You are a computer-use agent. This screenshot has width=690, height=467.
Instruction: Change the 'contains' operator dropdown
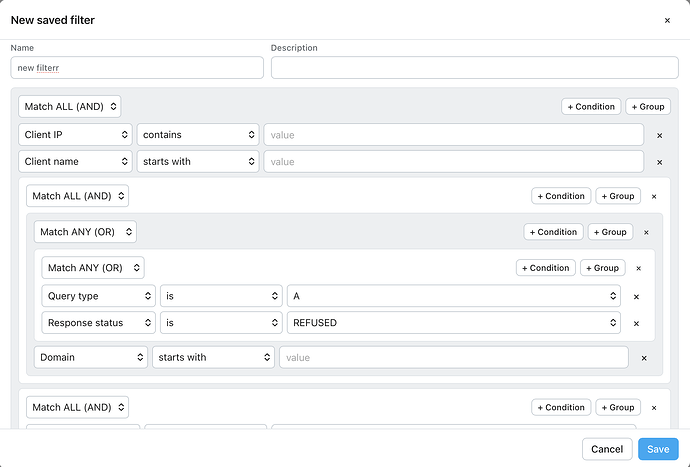coord(198,135)
